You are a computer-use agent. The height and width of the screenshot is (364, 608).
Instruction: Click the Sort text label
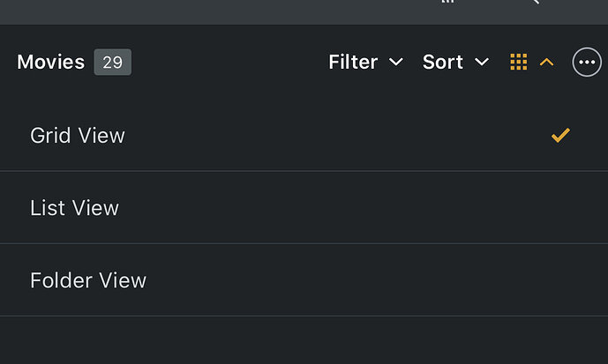(443, 62)
